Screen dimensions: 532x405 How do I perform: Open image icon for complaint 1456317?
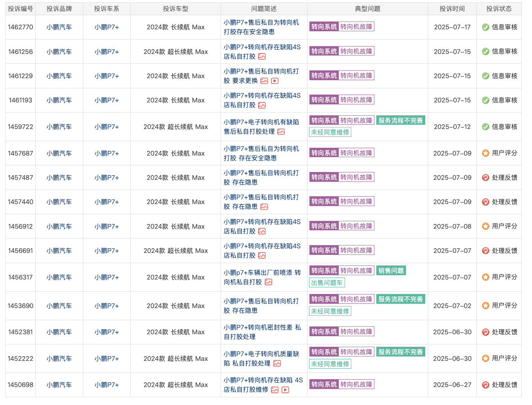pos(268,282)
